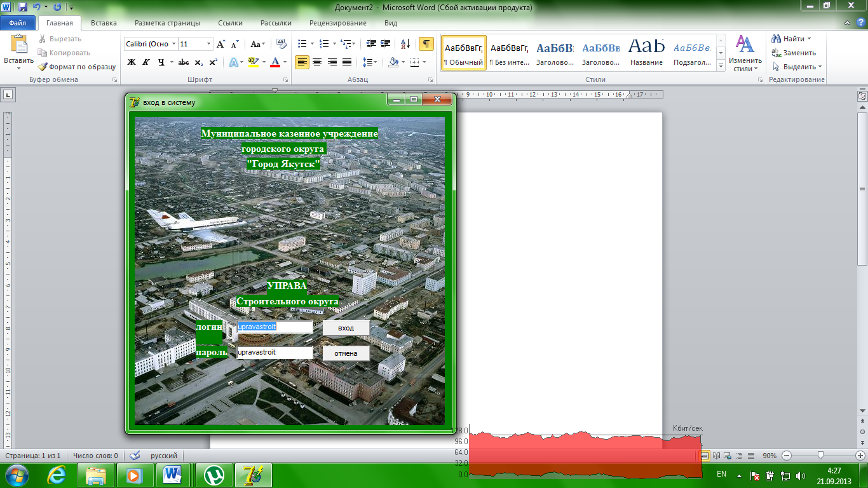Switch to the Разметка страницы tab
The width and height of the screenshot is (868, 488).
167,23
